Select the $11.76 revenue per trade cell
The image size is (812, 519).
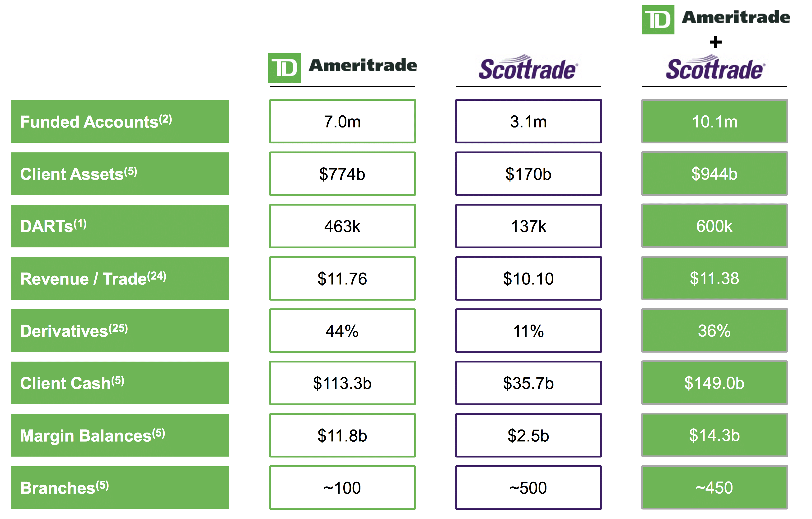[342, 278]
